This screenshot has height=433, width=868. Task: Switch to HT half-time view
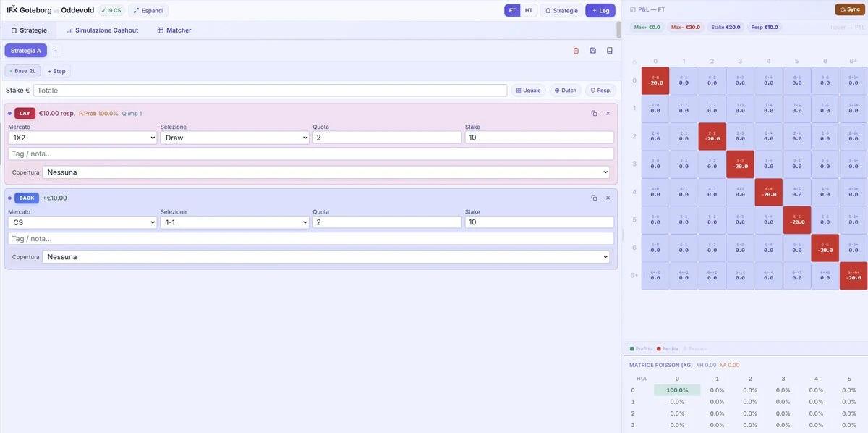pos(529,11)
